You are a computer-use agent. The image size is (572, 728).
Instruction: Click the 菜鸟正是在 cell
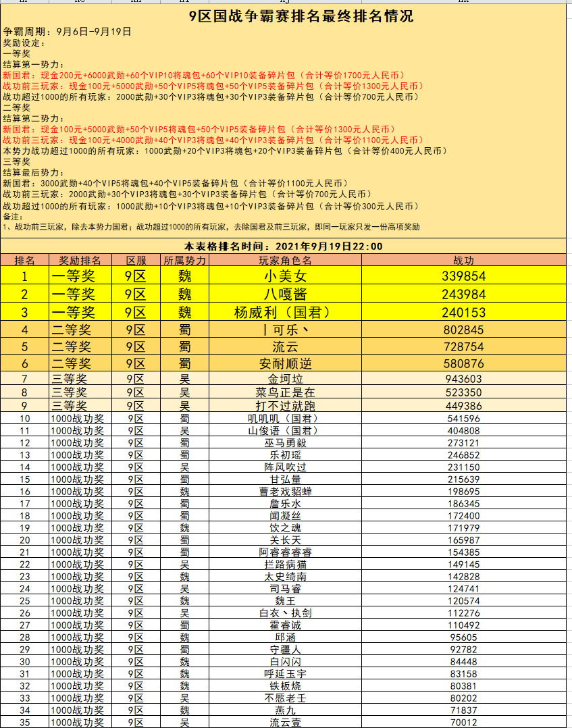[x=285, y=392]
